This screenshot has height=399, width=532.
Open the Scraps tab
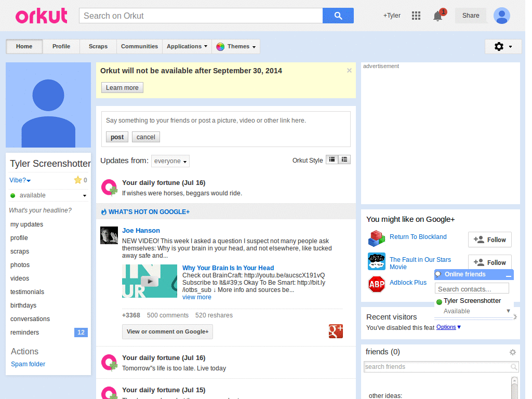(98, 46)
